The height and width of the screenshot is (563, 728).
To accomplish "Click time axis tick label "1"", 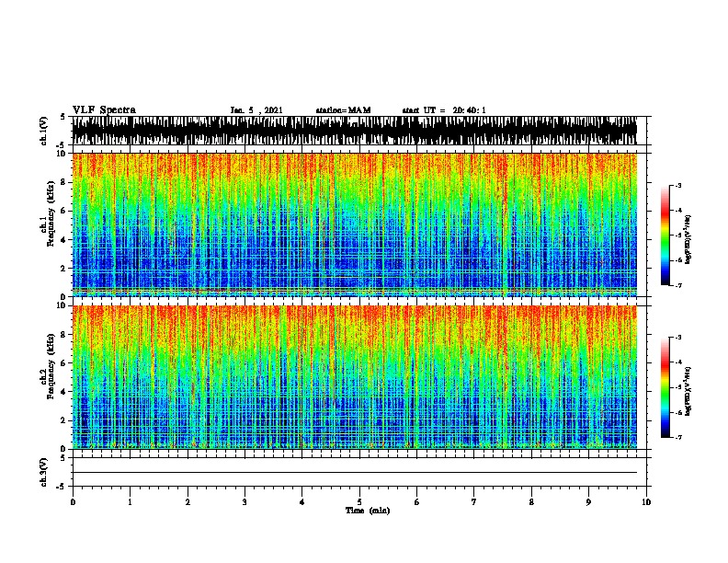I will (130, 501).
